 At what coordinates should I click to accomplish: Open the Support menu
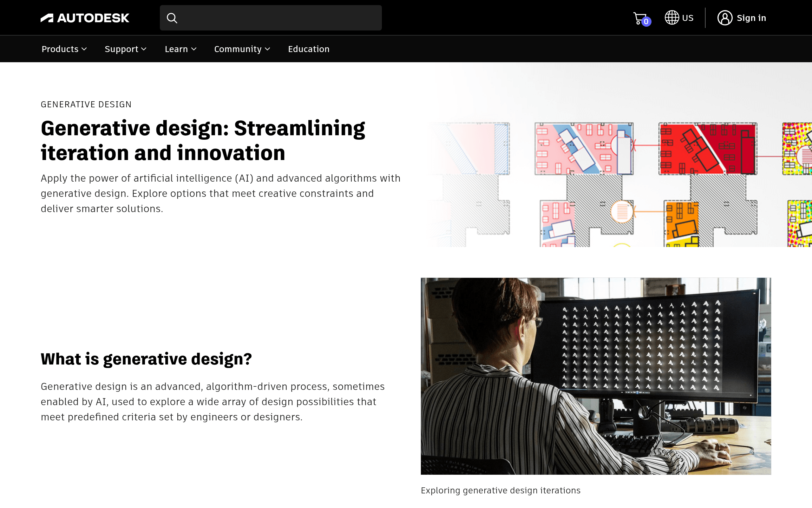pyautogui.click(x=126, y=49)
